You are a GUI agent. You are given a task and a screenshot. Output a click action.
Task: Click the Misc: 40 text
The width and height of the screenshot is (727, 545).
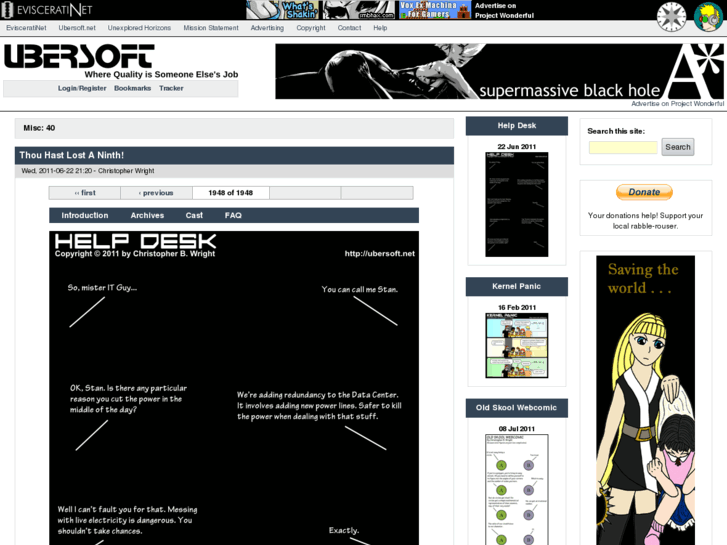coord(39,128)
